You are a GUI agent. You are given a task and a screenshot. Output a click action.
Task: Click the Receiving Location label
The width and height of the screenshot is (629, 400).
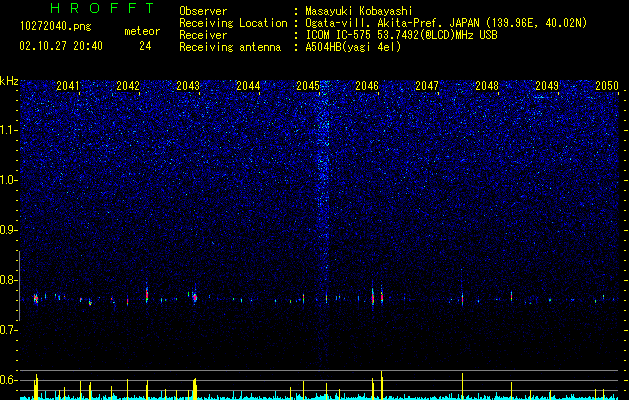click(x=233, y=23)
